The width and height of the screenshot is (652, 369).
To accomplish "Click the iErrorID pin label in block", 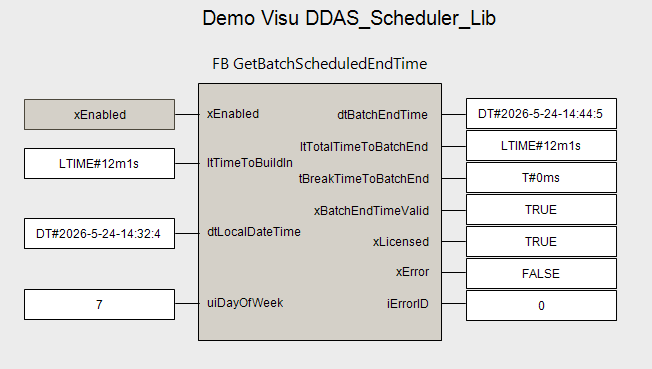I will pyautogui.click(x=408, y=304).
